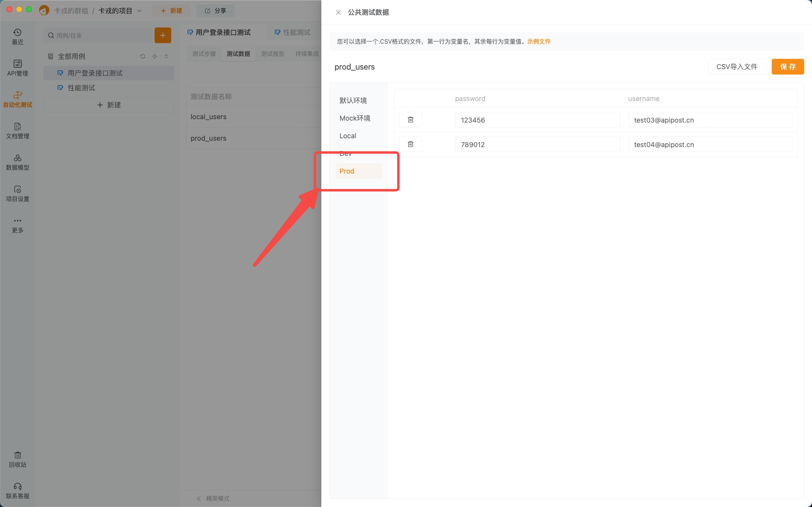Open the 测试步骤 sub-tab
The image size is (812, 507).
pos(204,54)
